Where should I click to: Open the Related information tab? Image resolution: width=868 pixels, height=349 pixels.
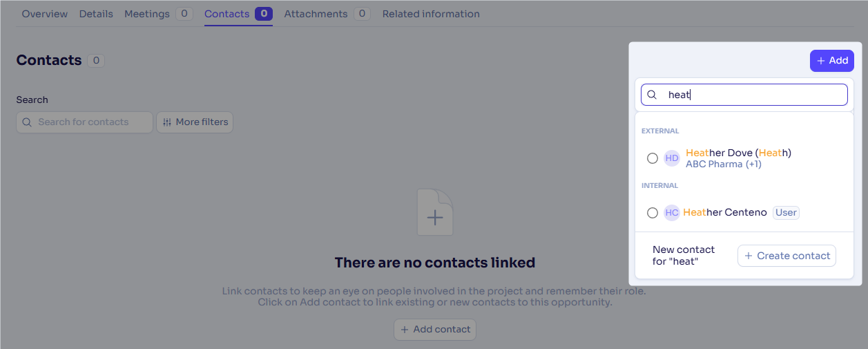point(431,14)
